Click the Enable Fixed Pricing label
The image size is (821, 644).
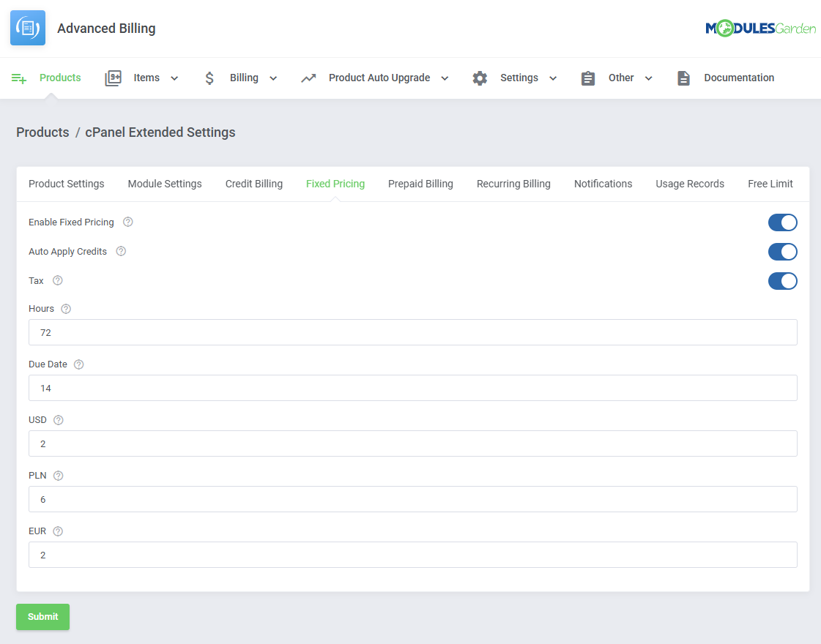pos(71,222)
